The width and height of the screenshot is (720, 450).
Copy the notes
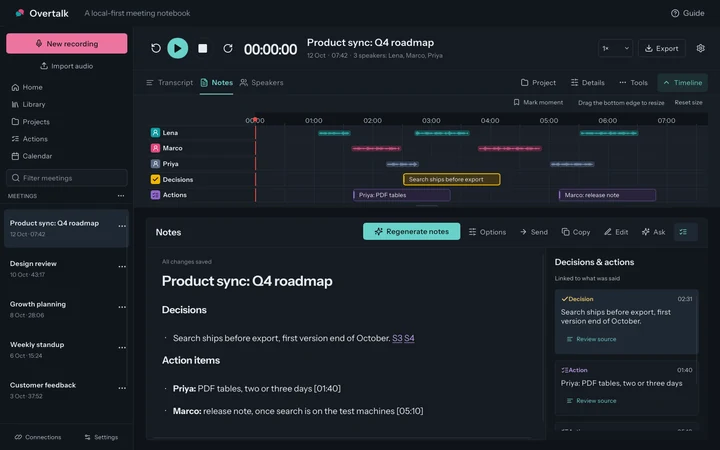[x=575, y=232]
